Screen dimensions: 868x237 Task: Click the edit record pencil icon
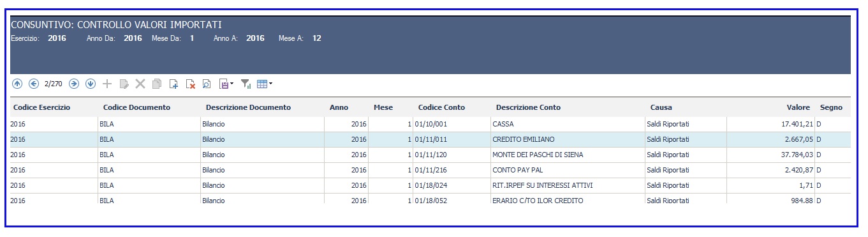point(124,84)
